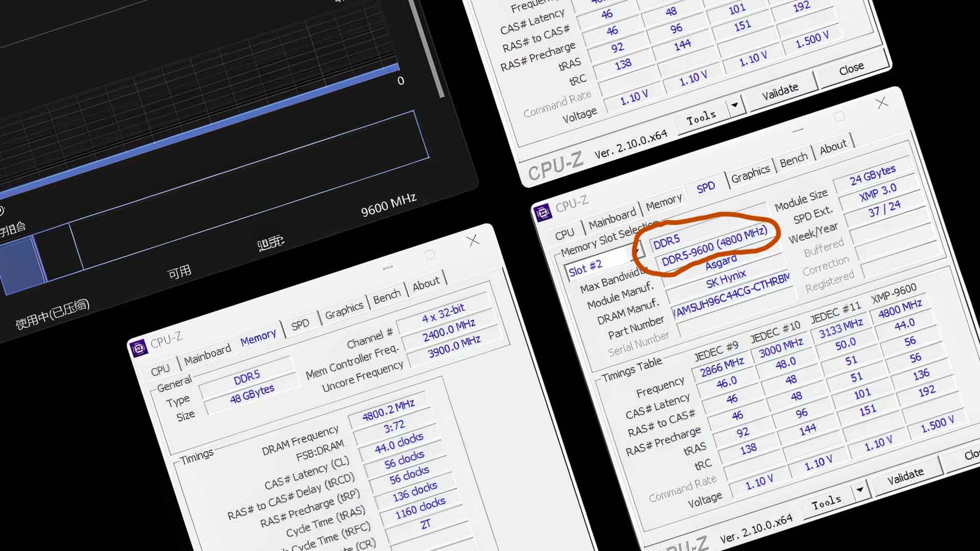
Task: Close the CPU-Z SPD window with its X icon
Action: tap(881, 103)
